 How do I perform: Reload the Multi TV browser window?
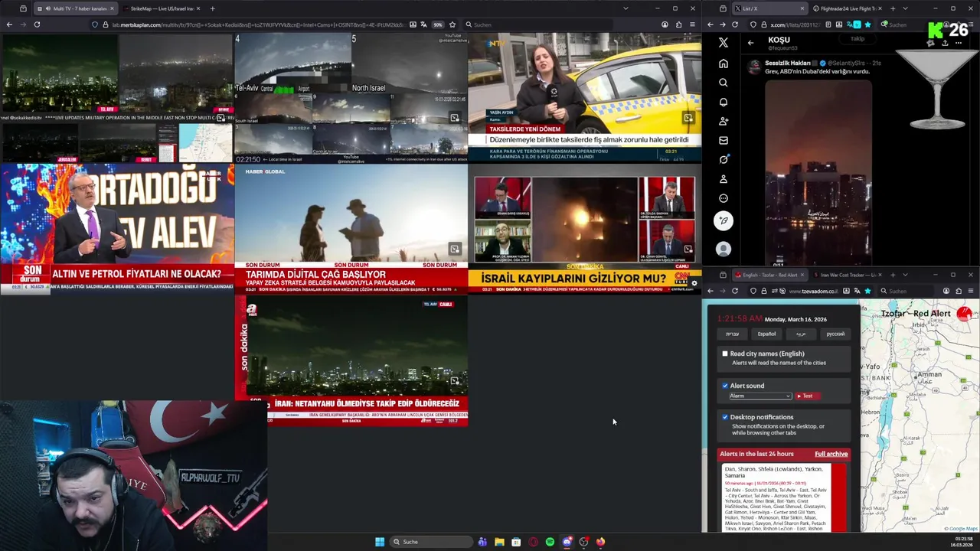[x=37, y=24]
